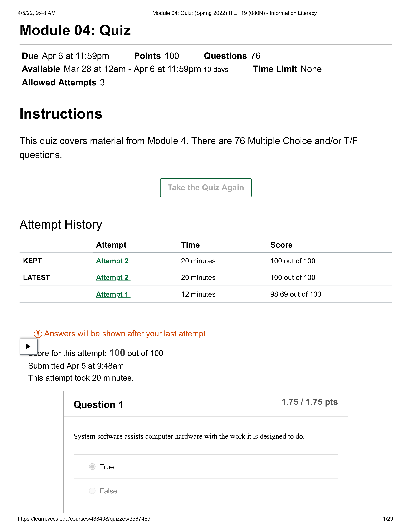
Task: Click the Attempt 2 kept link
Action: click(113, 260)
